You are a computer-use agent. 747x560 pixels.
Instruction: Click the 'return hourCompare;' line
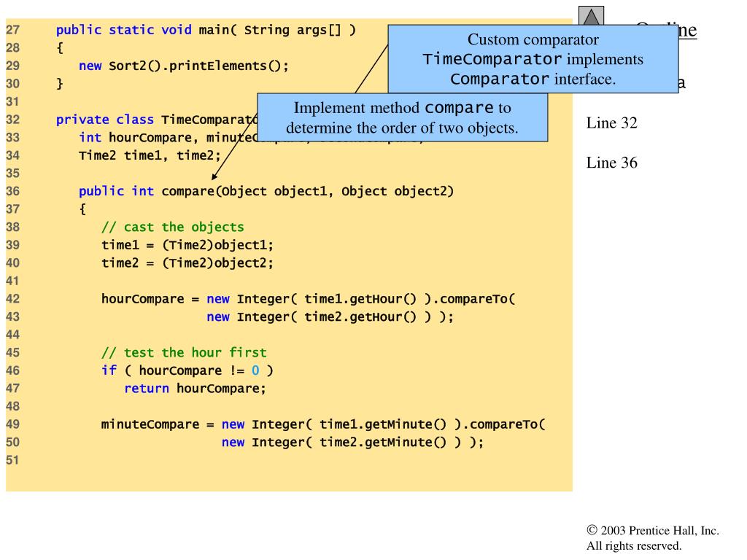click(196, 389)
